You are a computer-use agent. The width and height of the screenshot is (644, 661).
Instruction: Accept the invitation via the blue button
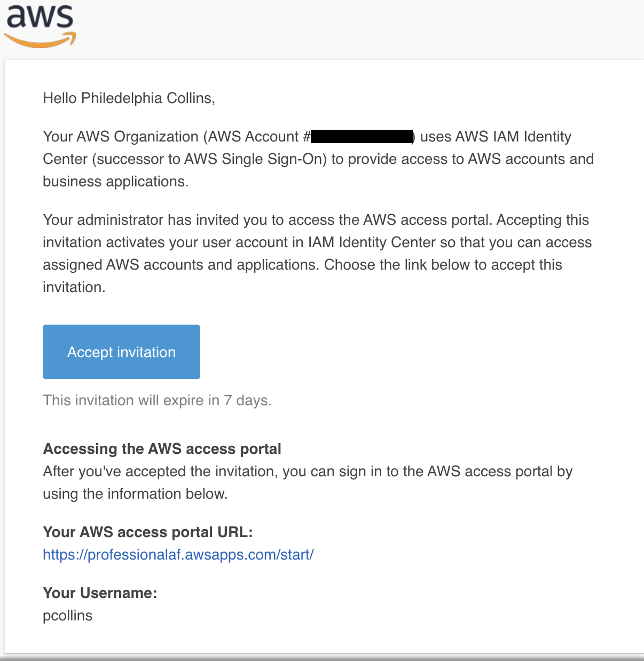121,352
